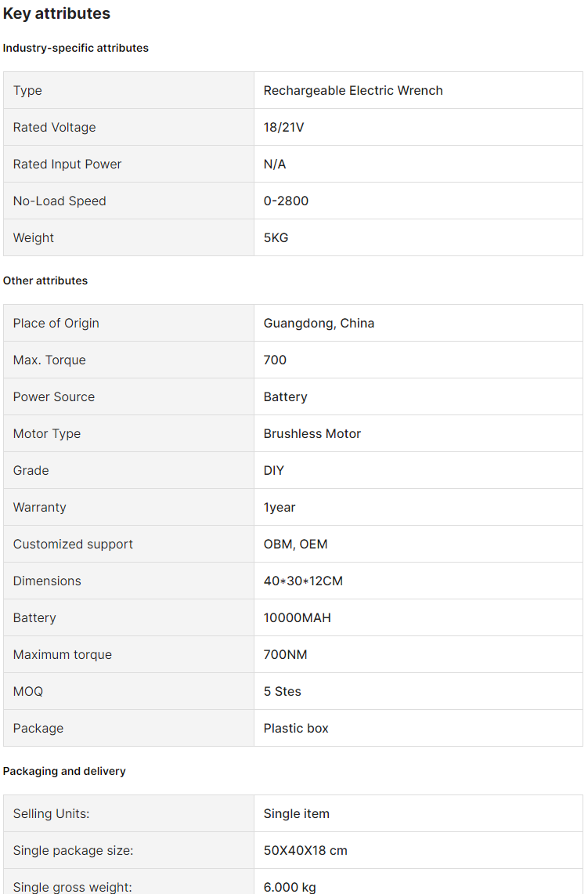Screen dimensions: 588x894
Task: Select the Brushless Motor value
Action: click(x=312, y=433)
